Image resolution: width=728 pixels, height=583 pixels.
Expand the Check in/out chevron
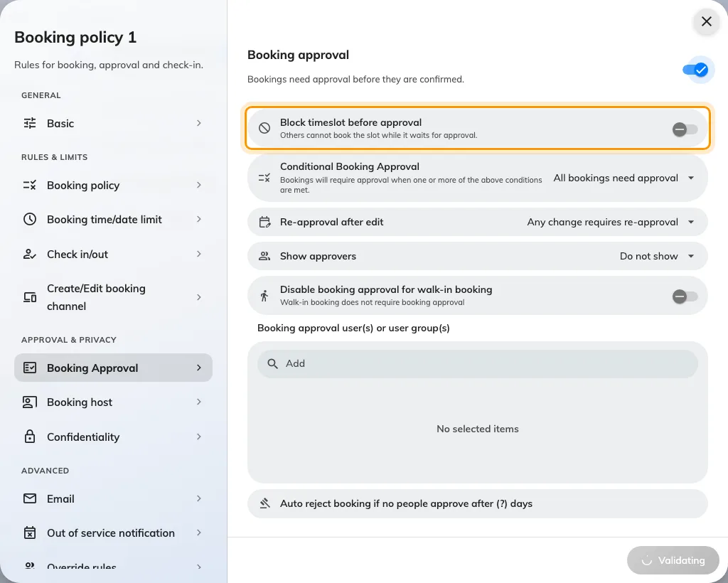(x=199, y=254)
